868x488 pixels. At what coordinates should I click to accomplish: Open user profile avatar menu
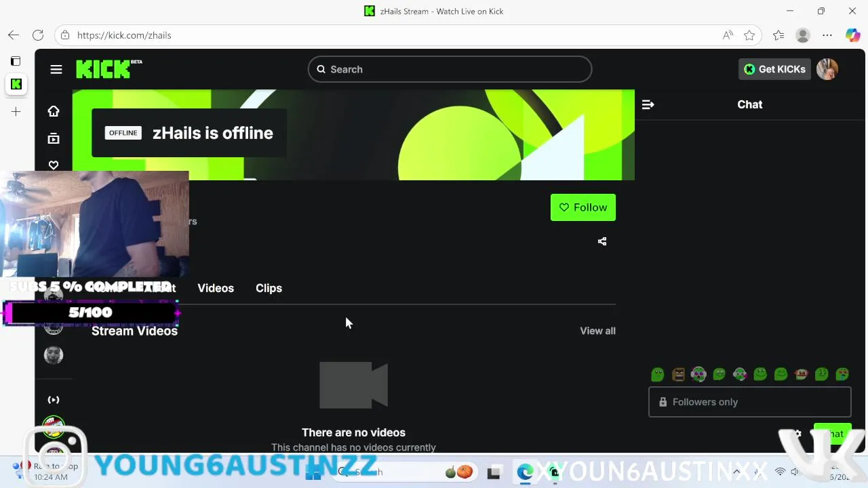827,69
